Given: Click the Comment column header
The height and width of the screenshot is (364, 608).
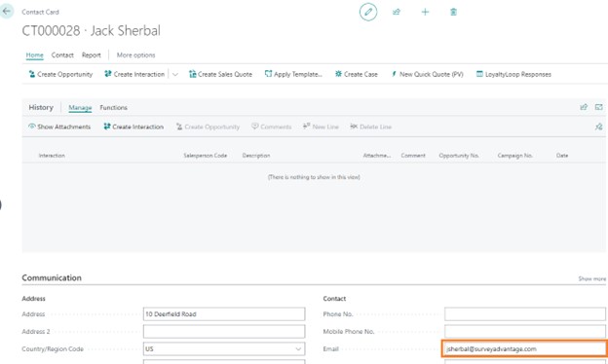Looking at the screenshot, I should (x=413, y=156).
